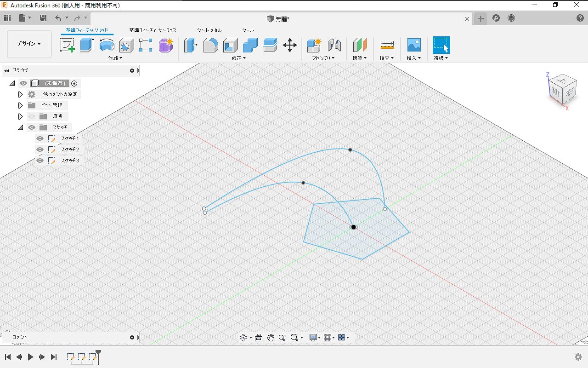Select the Split Face tool icon

tap(270, 45)
